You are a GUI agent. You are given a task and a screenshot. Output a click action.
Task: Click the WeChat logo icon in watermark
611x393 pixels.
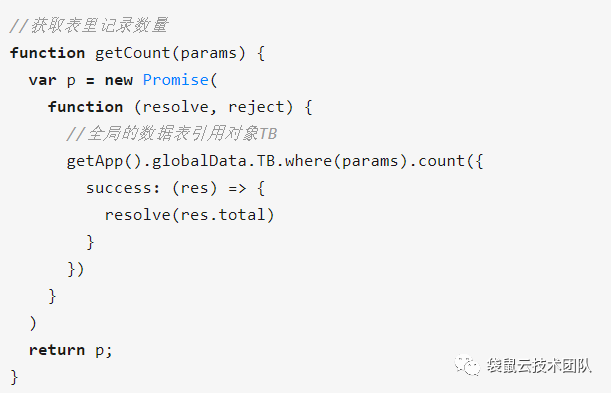pyautogui.click(x=466, y=365)
